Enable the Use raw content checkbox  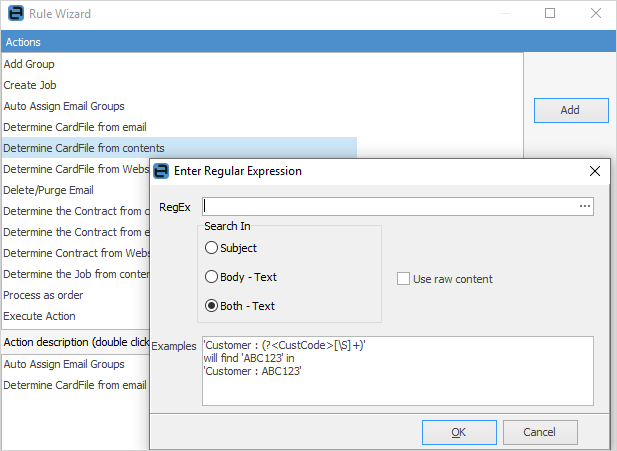[x=404, y=279]
